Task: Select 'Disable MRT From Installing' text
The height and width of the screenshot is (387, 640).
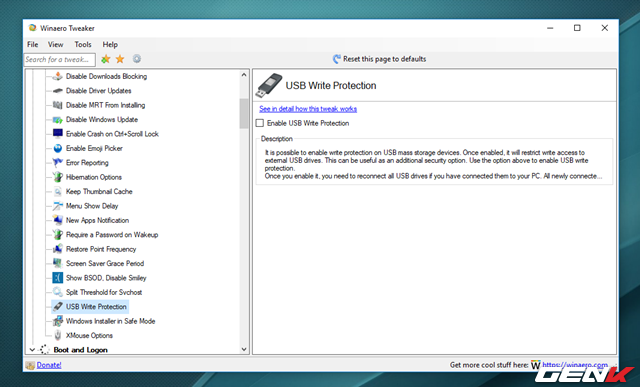Action: point(105,105)
